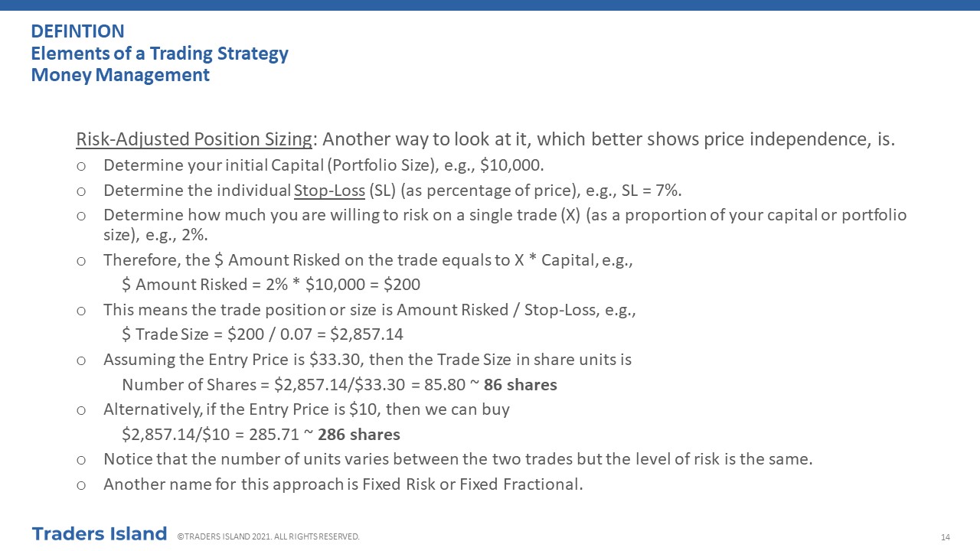The width and height of the screenshot is (980, 551).
Task: Click the bold 86 shares text
Action: click(521, 385)
